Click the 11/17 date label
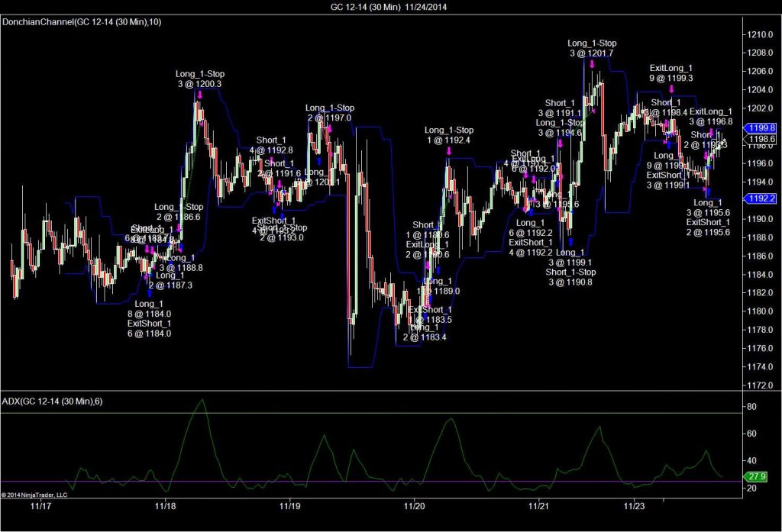 [41, 506]
